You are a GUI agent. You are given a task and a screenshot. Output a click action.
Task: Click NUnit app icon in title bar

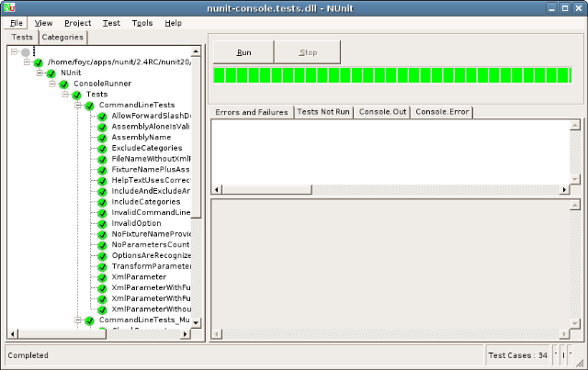point(10,6)
